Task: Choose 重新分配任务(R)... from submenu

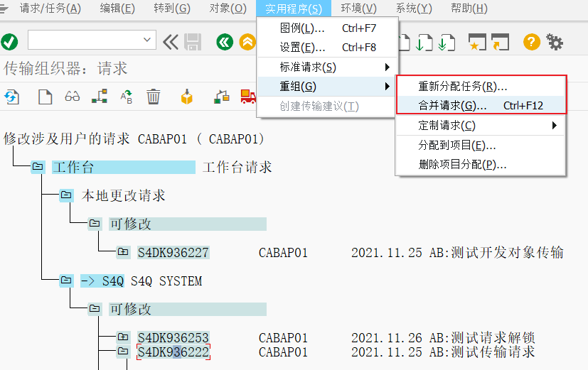Action: (x=481, y=87)
